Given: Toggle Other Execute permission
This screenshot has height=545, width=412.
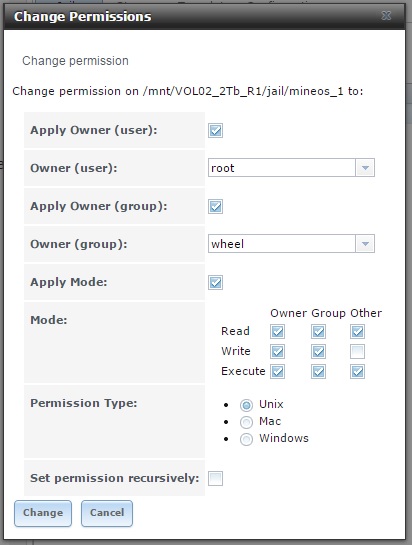Looking at the screenshot, I should (357, 372).
